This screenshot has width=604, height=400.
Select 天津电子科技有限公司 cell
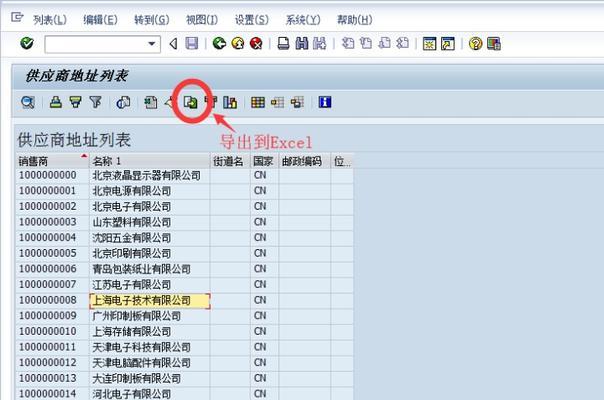[x=149, y=347]
